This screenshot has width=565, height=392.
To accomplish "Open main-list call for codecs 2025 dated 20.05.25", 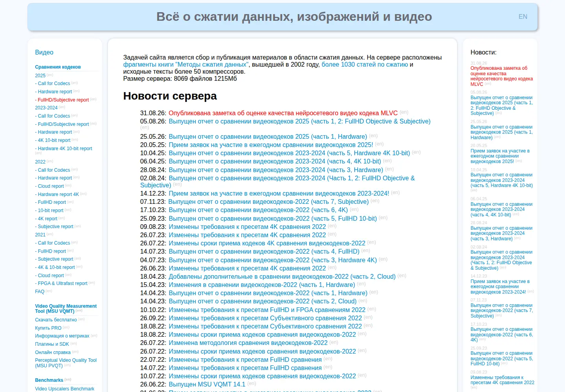I will (x=271, y=145).
